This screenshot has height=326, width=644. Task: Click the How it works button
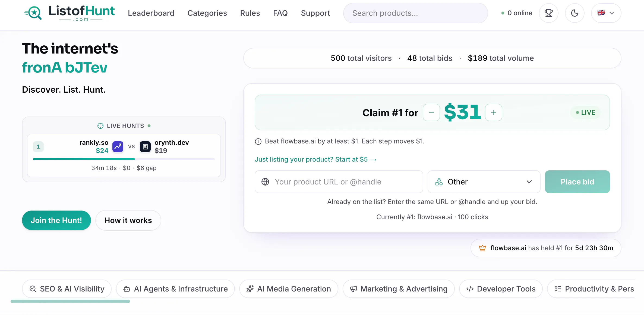click(x=128, y=220)
